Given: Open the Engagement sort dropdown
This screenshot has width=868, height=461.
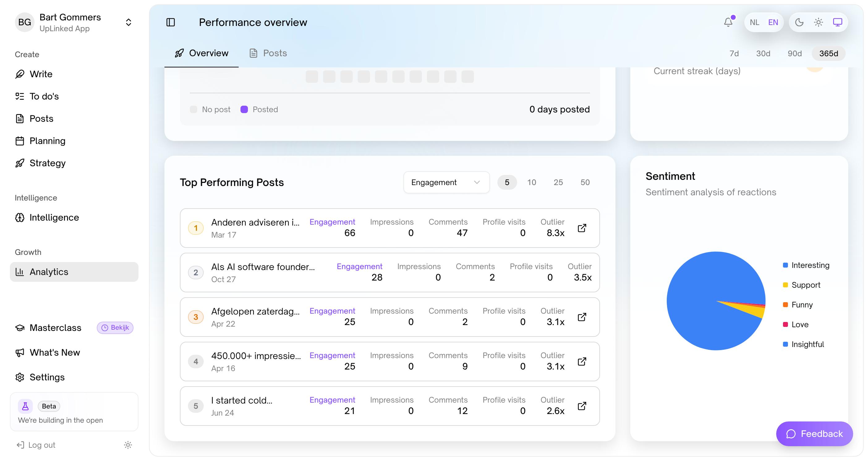Looking at the screenshot, I should [446, 182].
